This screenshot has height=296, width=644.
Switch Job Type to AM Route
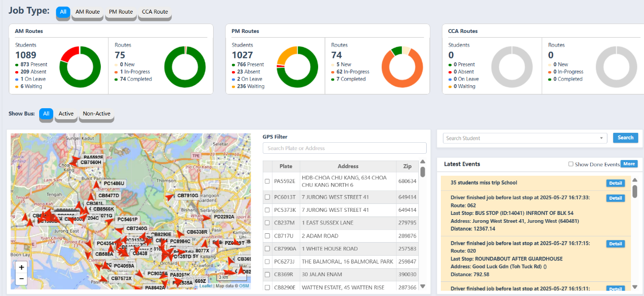87,12
